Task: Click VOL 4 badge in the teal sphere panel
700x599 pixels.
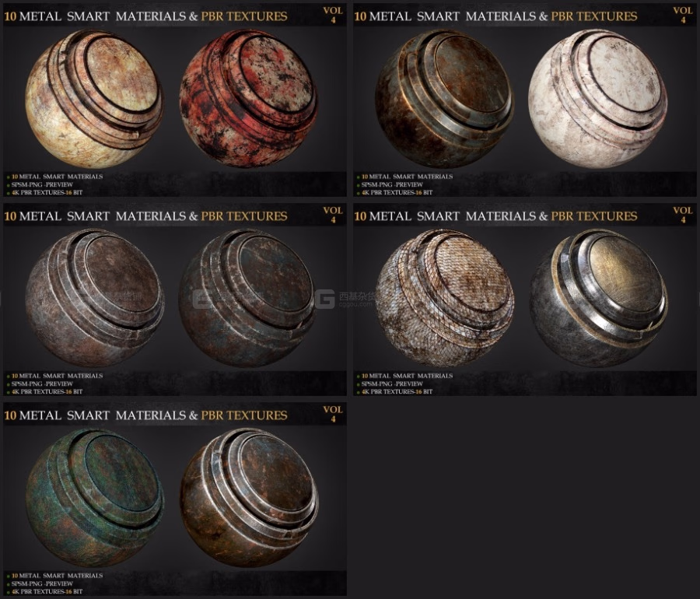Action: [x=333, y=414]
